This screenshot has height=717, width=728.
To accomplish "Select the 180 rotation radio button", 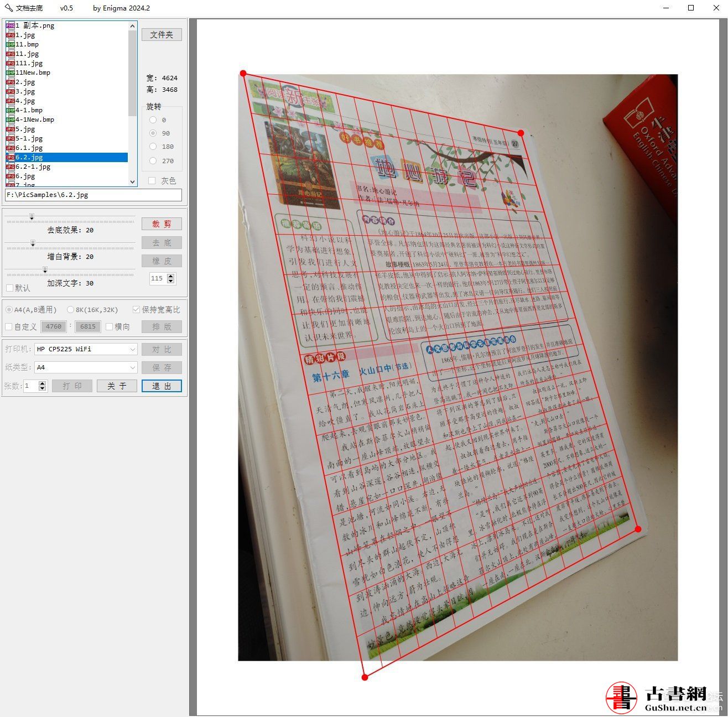I will coord(153,147).
